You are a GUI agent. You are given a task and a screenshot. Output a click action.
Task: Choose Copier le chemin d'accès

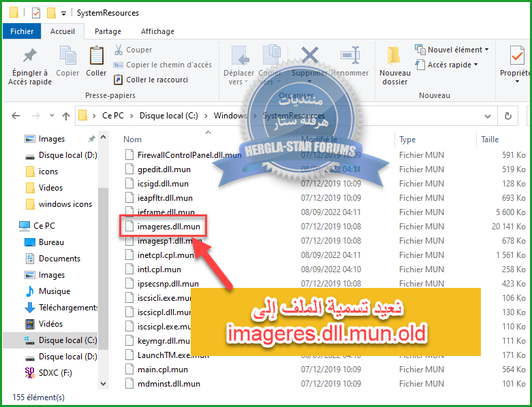coord(163,65)
